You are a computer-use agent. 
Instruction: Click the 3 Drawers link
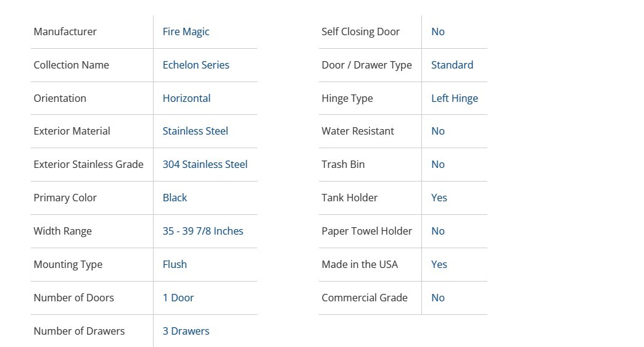click(186, 331)
